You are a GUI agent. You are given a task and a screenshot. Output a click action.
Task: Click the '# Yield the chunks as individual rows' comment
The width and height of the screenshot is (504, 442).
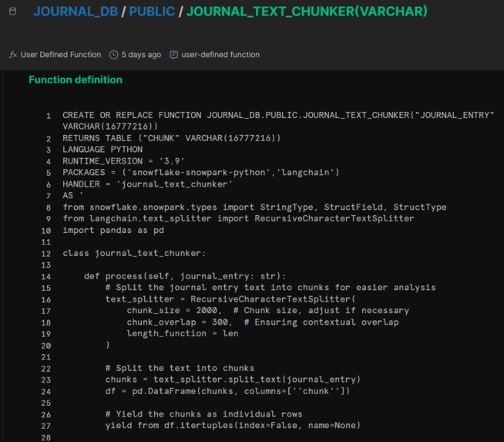203,414
